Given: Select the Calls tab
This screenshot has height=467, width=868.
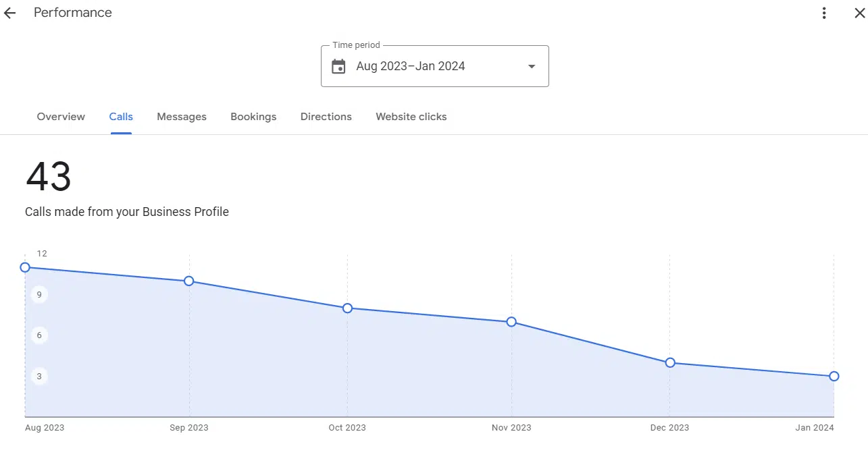Looking at the screenshot, I should pyautogui.click(x=121, y=117).
